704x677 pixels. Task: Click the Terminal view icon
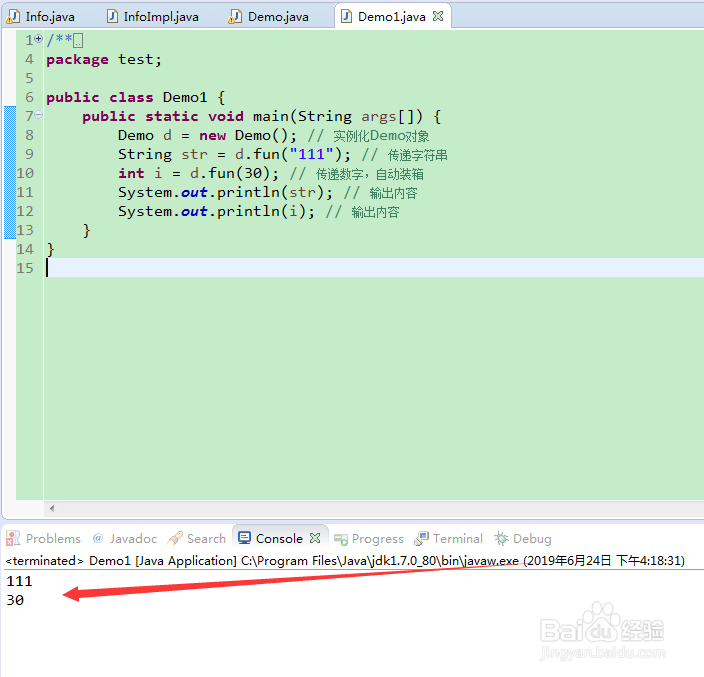tap(421, 538)
